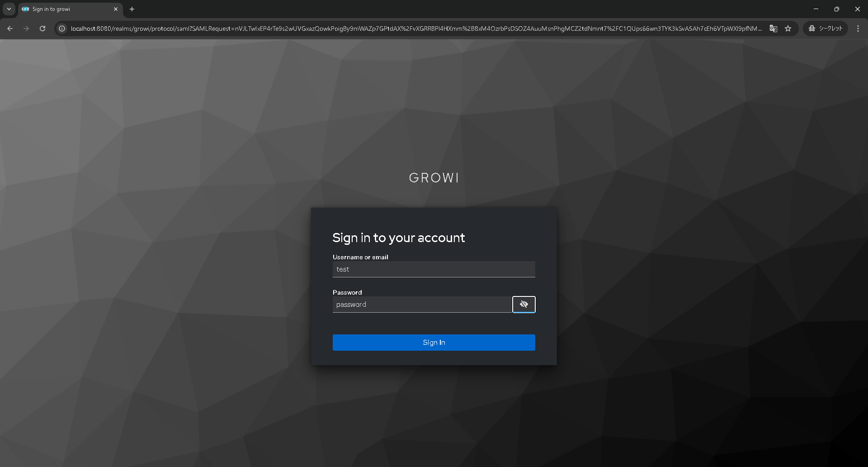View site information icon in address bar
The height and width of the screenshot is (467, 868).
62,29
